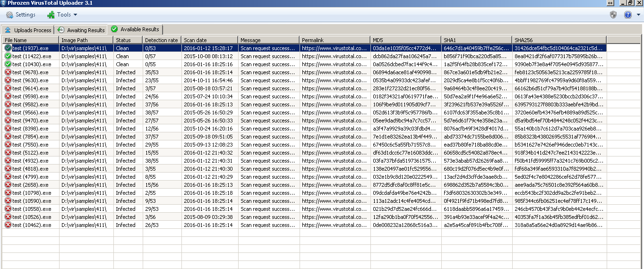This screenshot has width=644, height=269.
Task: Click SHA1 hash starting 573e3abab57d2
Action: coord(476,161)
